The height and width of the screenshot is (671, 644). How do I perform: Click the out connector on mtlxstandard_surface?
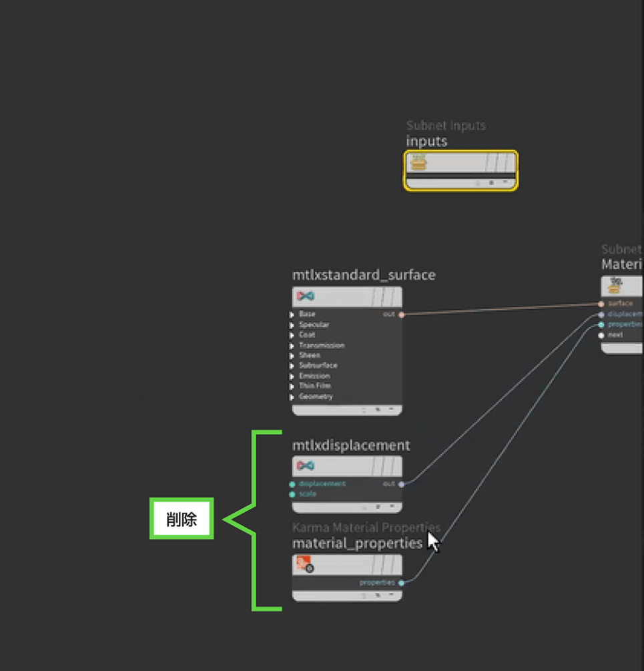point(401,314)
